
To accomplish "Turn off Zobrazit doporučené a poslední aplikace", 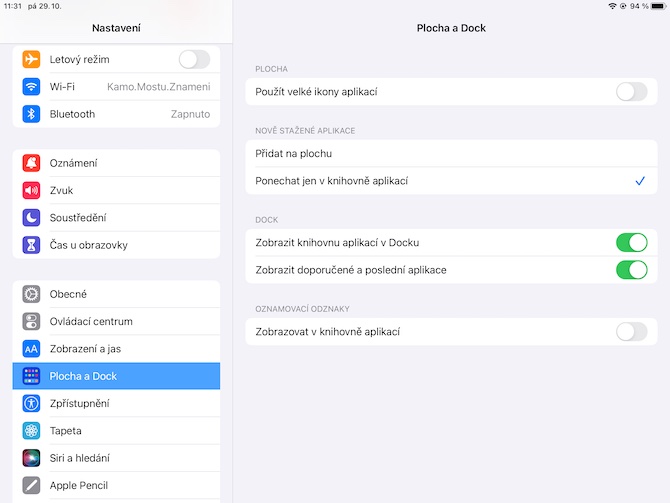I will [631, 270].
